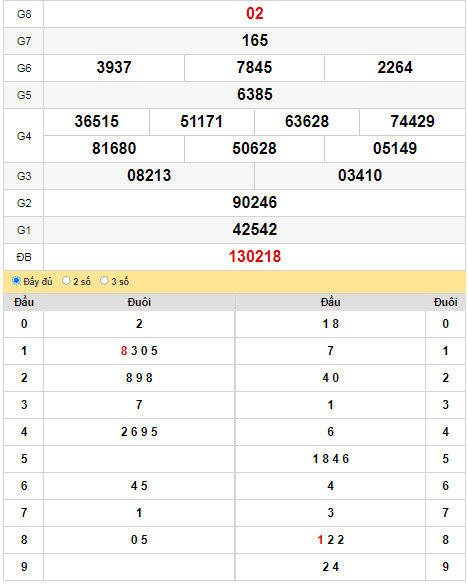This screenshot has height=584, width=468.
Task: Select G6 number 7845
Action: (254, 68)
